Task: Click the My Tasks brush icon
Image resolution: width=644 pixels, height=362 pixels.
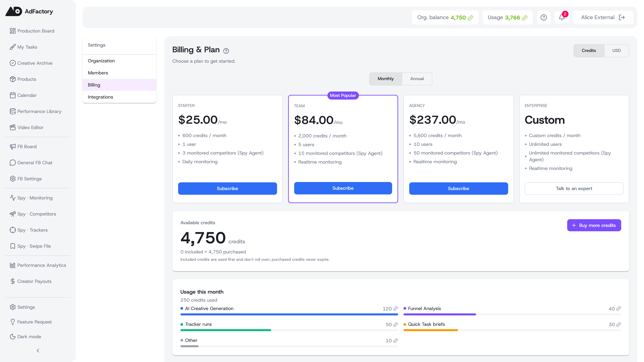Action: pyautogui.click(x=13, y=47)
